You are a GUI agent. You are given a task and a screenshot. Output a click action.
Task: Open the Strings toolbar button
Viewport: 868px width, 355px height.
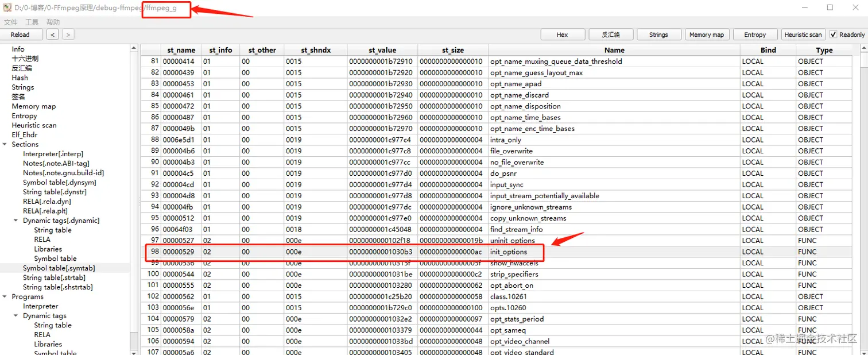pos(658,35)
